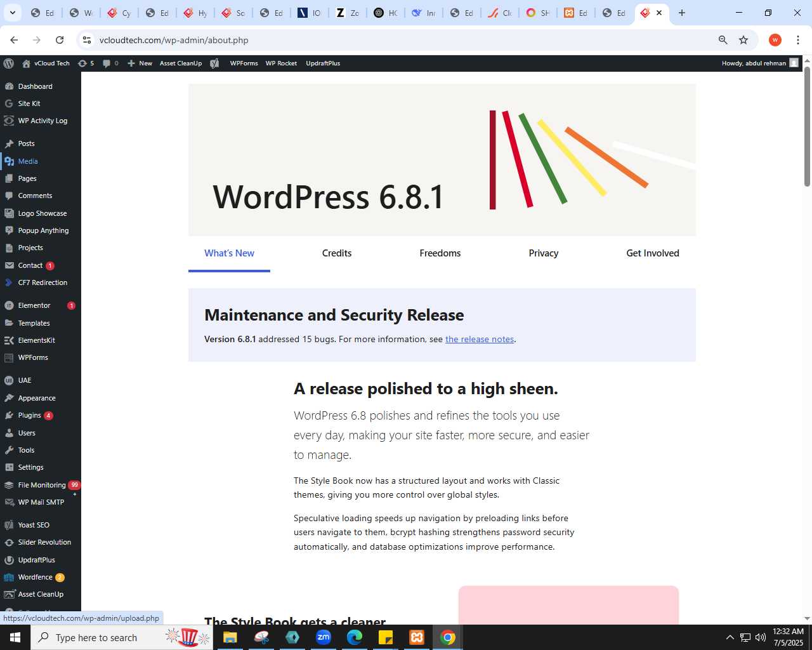Switch to the Freedoms tab

440,253
